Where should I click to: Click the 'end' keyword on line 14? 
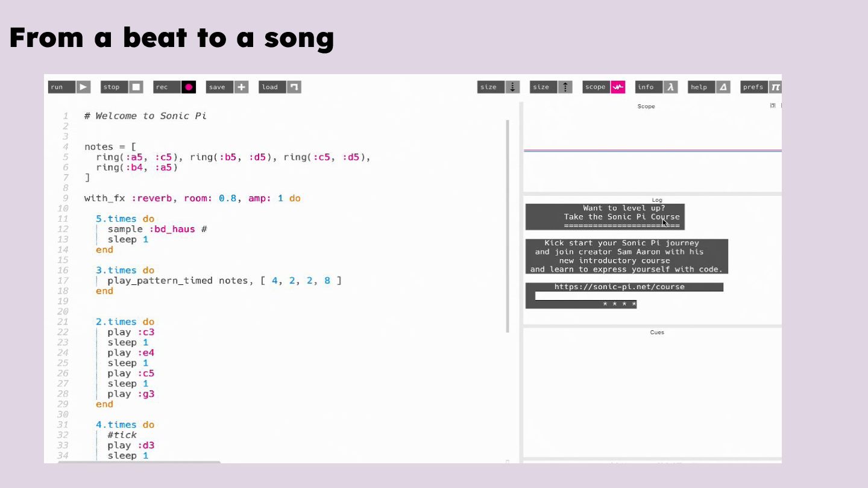tap(104, 249)
